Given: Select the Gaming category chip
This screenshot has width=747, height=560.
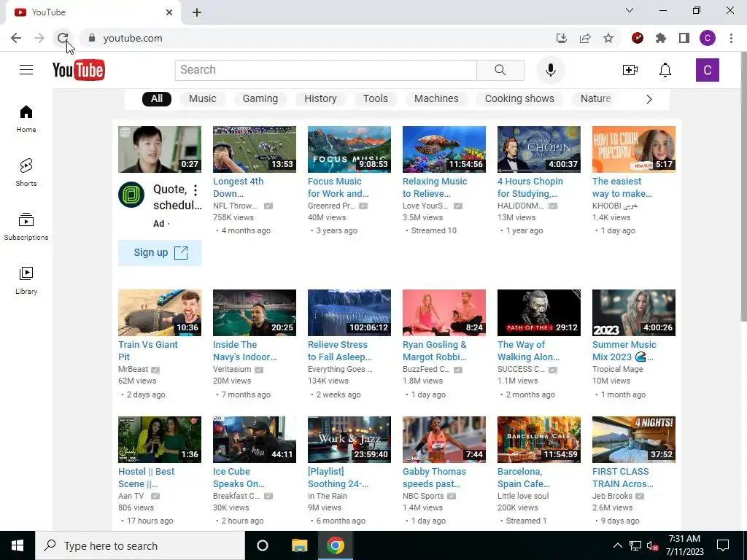Looking at the screenshot, I should pyautogui.click(x=260, y=98).
